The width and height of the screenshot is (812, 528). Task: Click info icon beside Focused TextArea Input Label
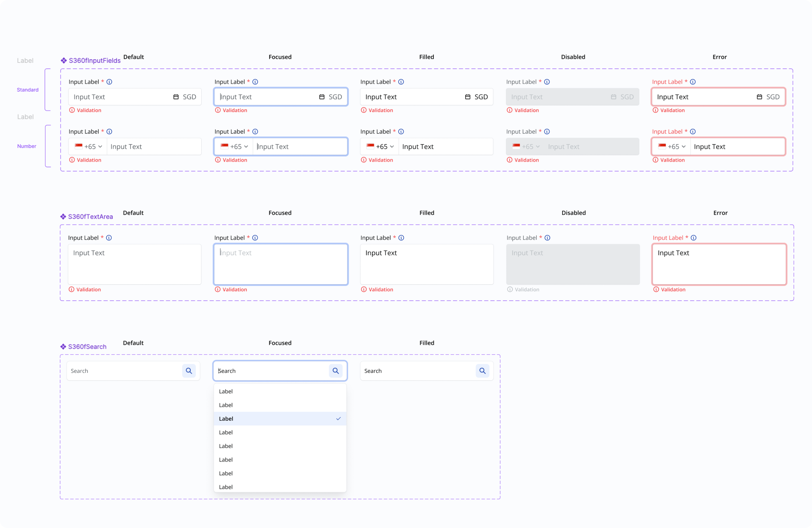[255, 238]
